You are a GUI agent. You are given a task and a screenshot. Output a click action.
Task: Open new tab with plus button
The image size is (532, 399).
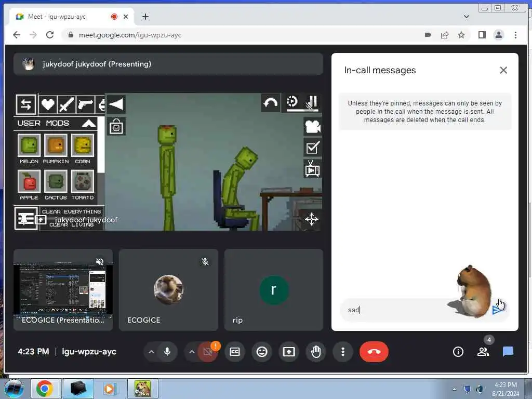(x=145, y=17)
